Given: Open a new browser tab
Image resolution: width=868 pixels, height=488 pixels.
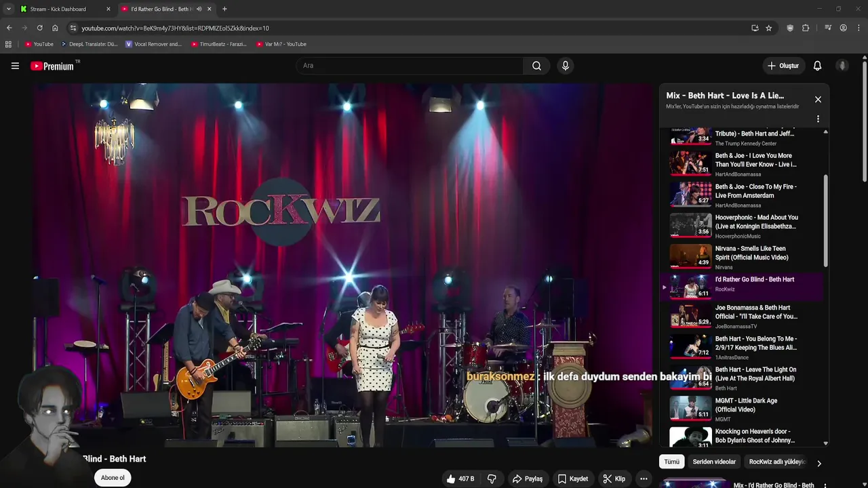Looking at the screenshot, I should [224, 9].
